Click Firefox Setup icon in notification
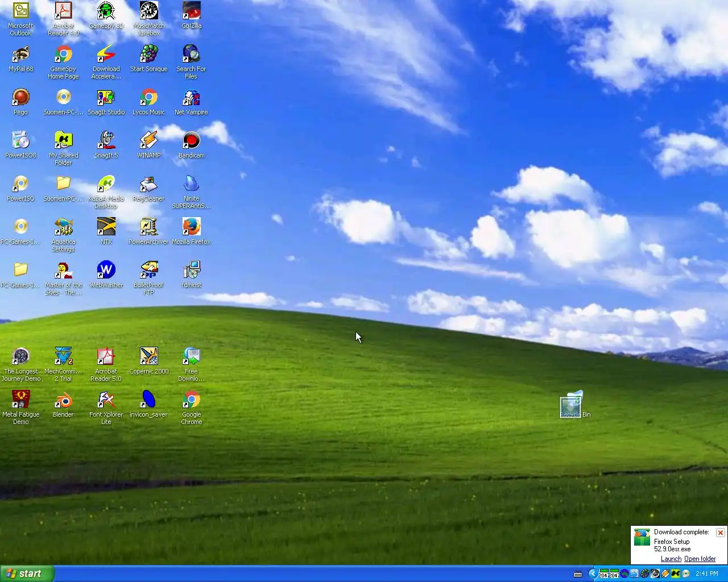Viewport: 728px width, 582px height. (642, 537)
